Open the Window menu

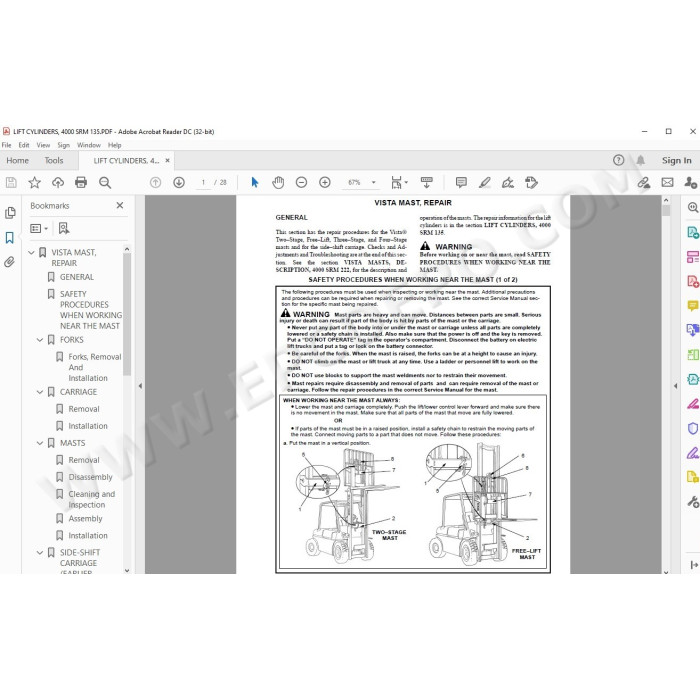pyautogui.click(x=89, y=145)
